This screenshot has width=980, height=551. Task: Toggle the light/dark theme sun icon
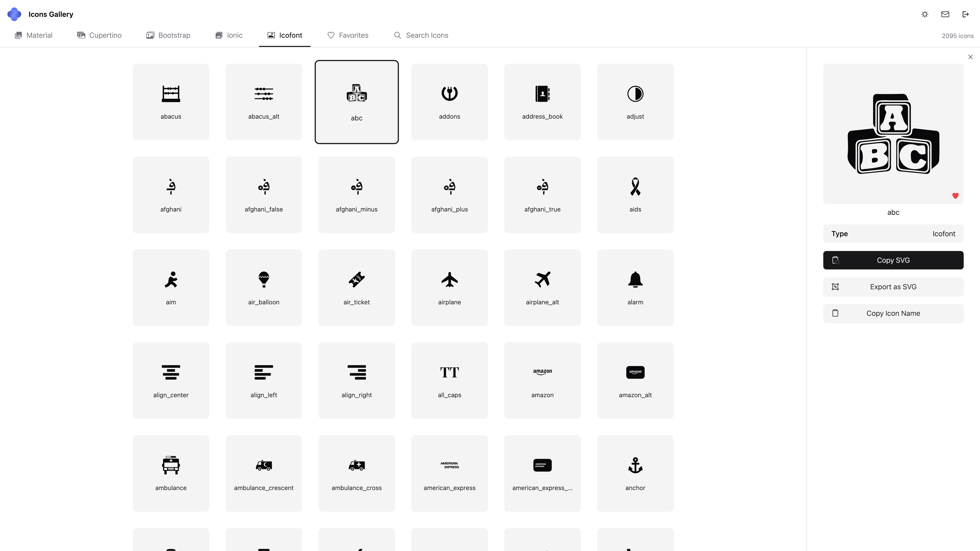click(925, 14)
